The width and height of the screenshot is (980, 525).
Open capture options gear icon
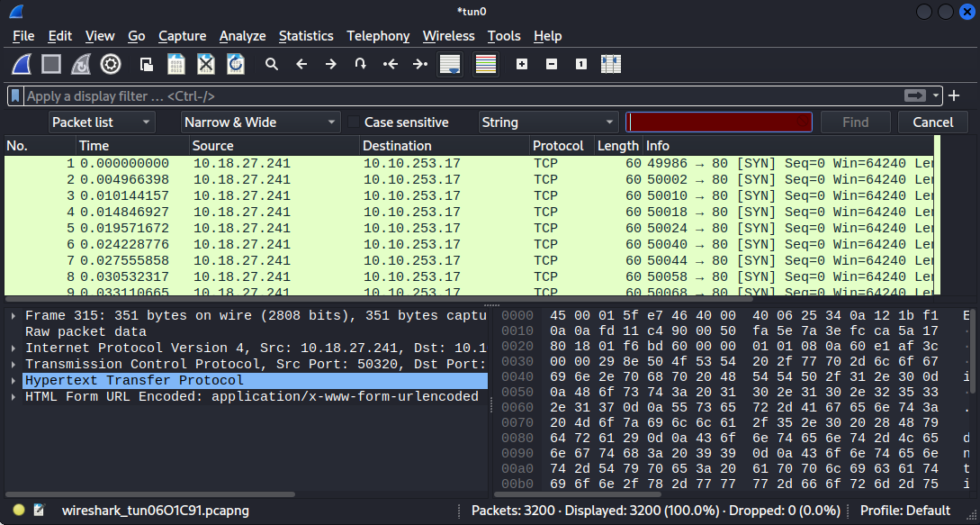coord(111,64)
